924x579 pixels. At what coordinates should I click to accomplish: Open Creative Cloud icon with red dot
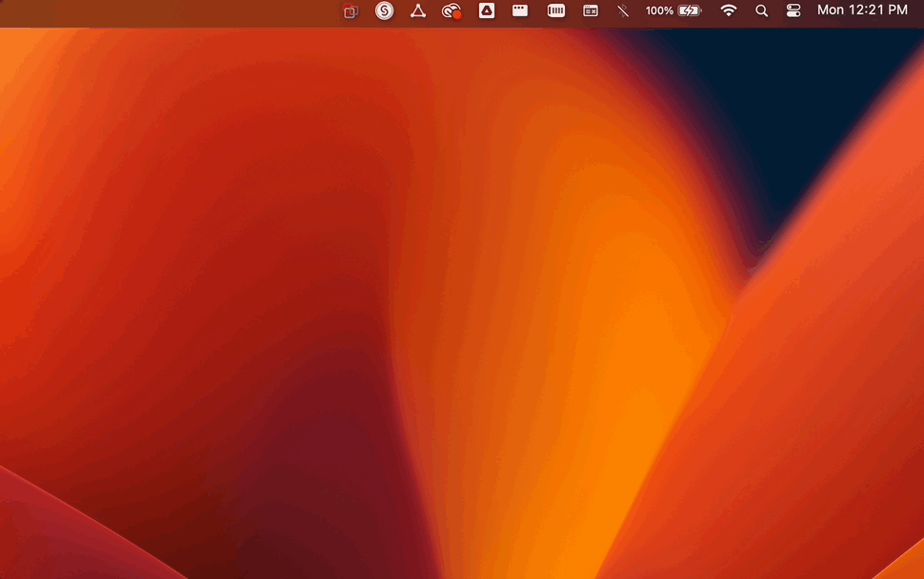point(452,11)
